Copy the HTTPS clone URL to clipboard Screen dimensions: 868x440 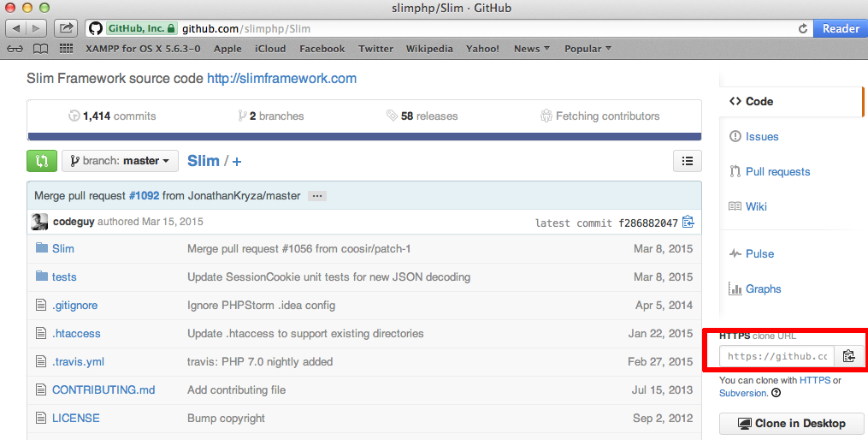tap(848, 356)
